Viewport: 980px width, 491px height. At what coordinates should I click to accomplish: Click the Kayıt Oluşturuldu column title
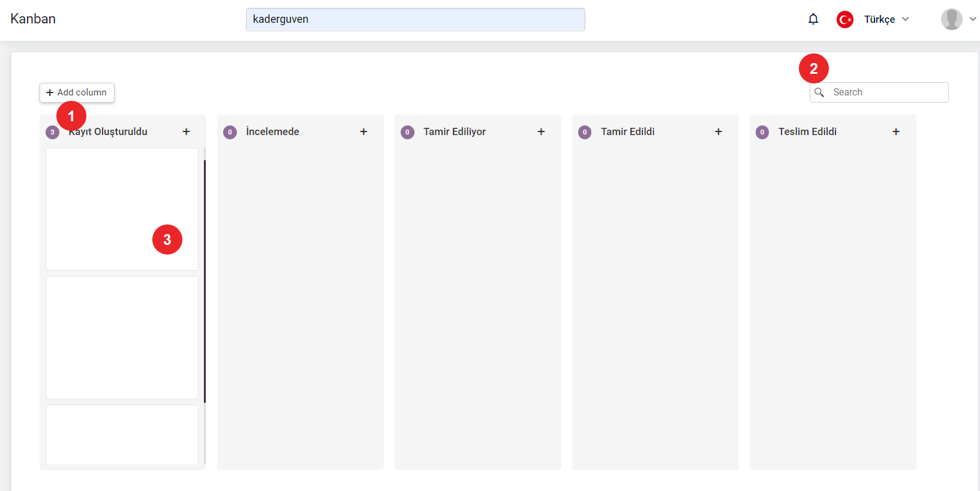point(108,131)
